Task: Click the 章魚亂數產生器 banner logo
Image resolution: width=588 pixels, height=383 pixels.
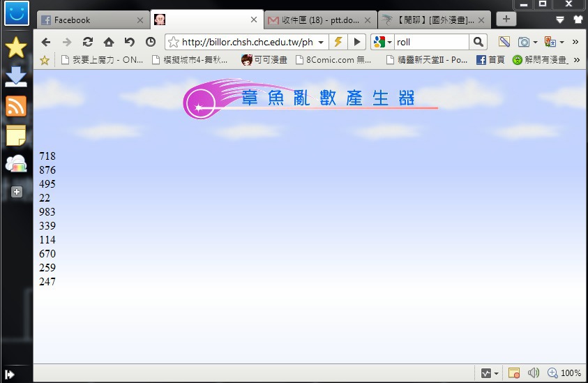Action: click(310, 98)
